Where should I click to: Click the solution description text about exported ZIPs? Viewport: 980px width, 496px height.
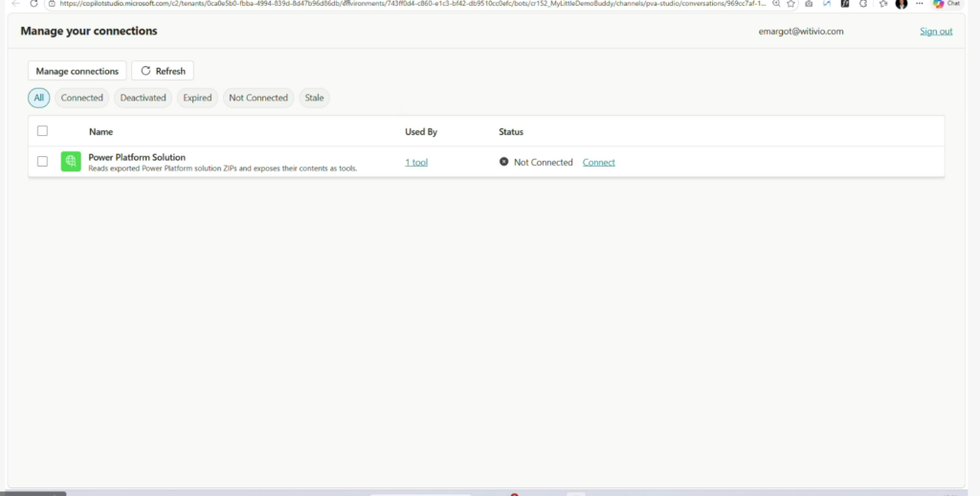[x=222, y=169]
